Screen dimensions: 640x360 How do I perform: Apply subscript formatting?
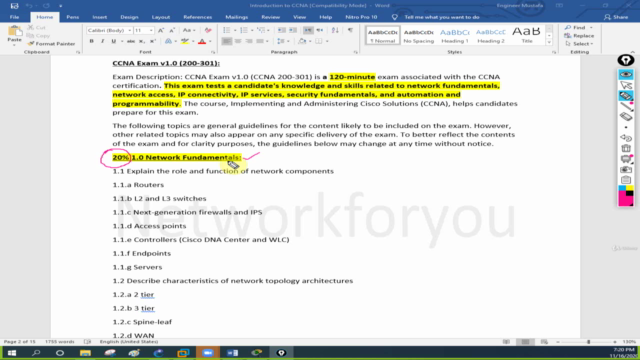click(x=141, y=41)
